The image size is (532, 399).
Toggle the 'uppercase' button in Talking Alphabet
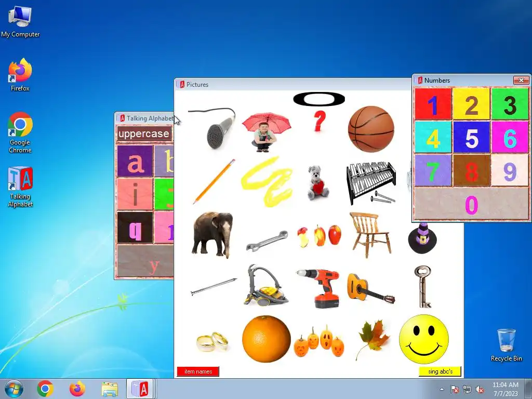pos(144,134)
